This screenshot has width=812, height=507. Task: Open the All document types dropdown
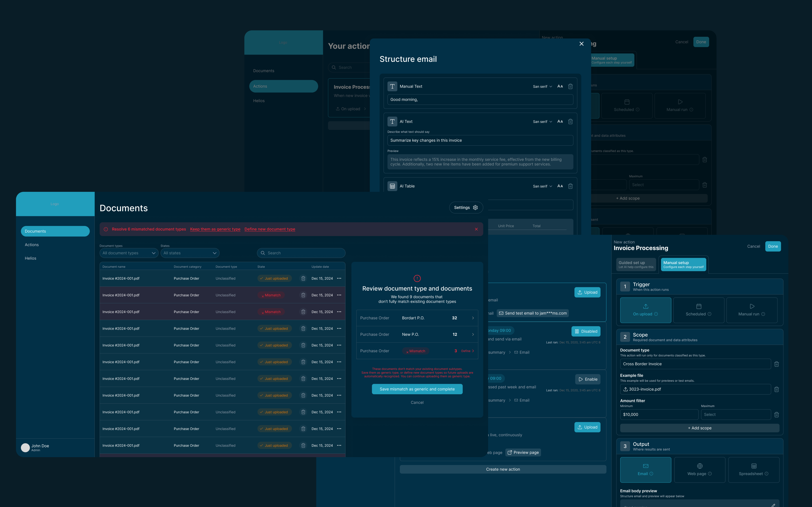129,253
